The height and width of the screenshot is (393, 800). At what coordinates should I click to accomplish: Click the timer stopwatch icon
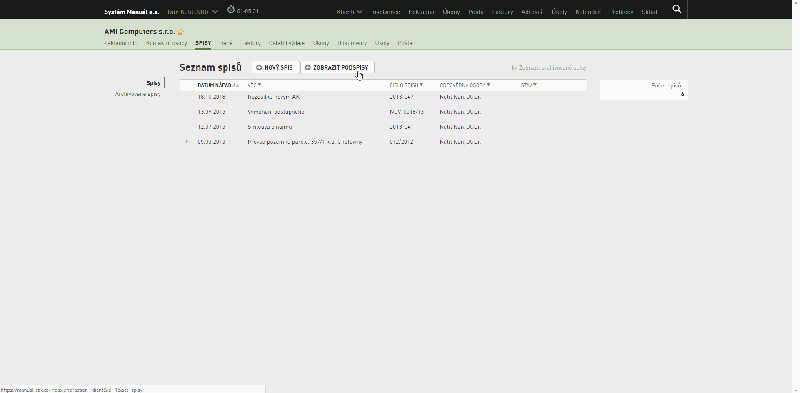(231, 10)
